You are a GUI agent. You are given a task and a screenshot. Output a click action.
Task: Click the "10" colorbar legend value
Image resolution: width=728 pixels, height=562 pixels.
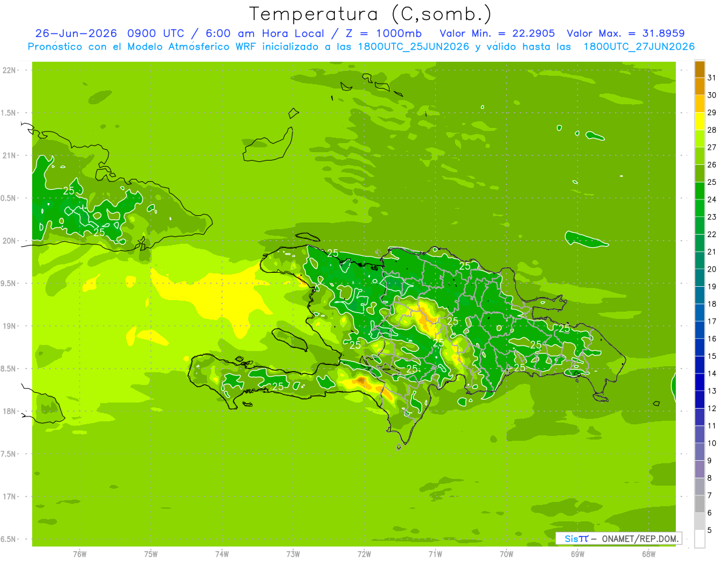click(x=712, y=443)
